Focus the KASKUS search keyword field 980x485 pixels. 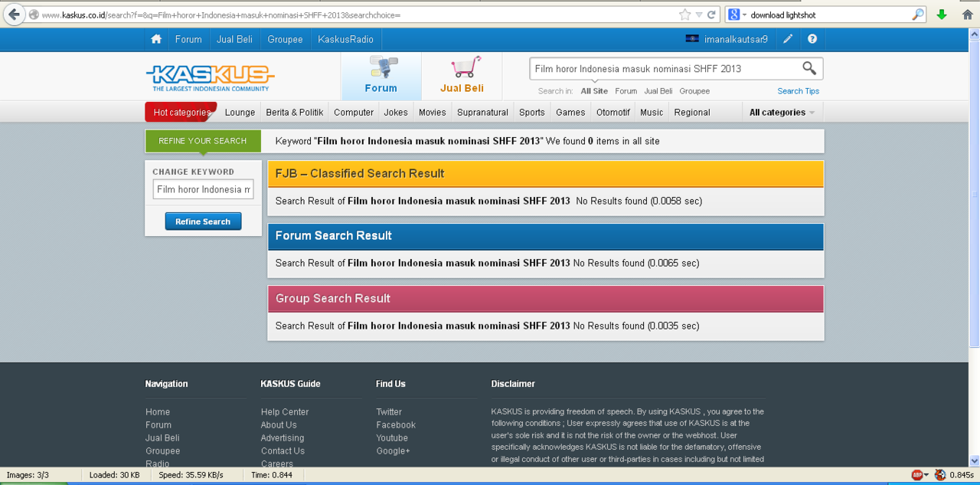coord(665,68)
